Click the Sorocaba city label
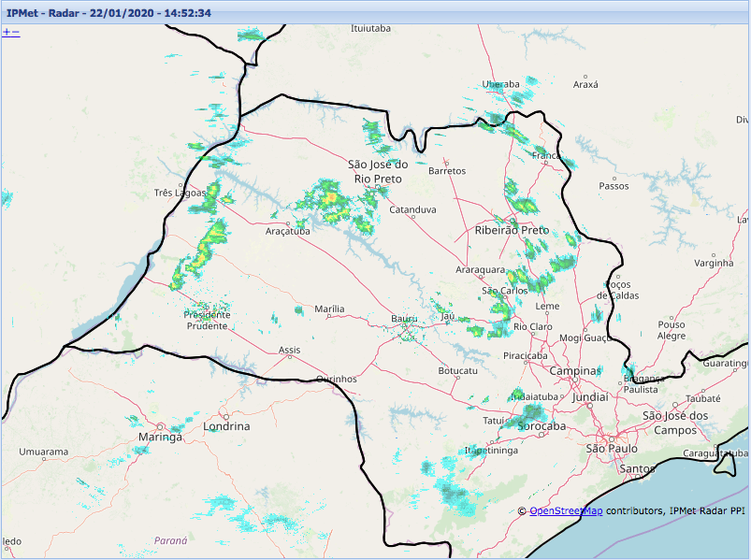Viewport: 751px width, 560px height. (x=542, y=426)
